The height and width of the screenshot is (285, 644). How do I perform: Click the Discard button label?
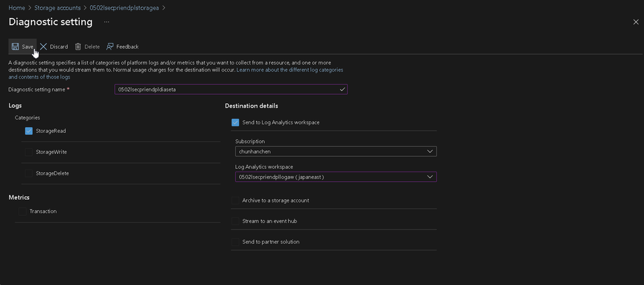point(59,47)
